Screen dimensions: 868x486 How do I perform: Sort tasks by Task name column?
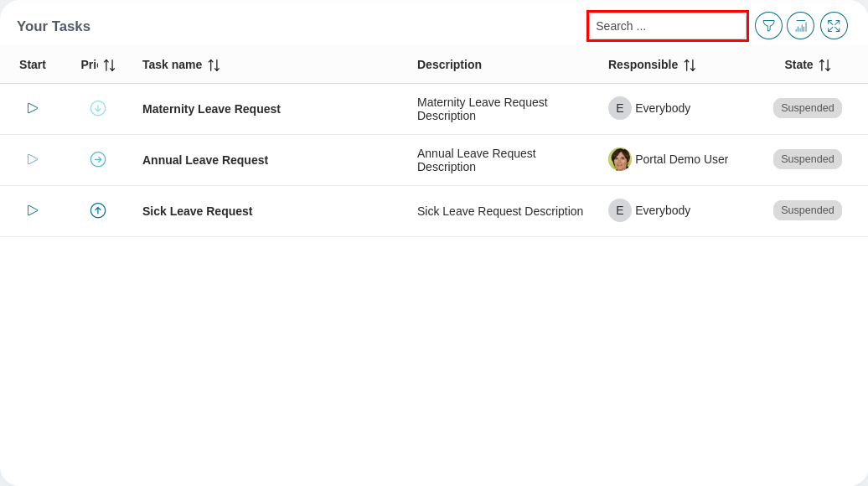(214, 65)
